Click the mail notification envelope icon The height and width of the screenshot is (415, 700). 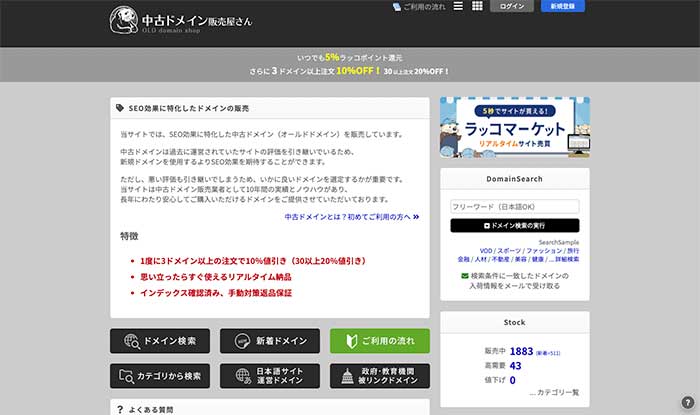pyautogui.click(x=465, y=276)
